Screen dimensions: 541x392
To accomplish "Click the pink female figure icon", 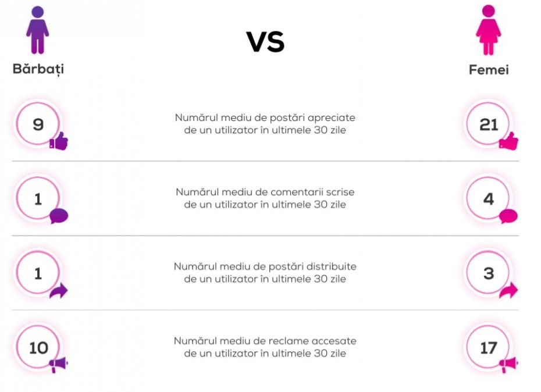I will tap(488, 30).
